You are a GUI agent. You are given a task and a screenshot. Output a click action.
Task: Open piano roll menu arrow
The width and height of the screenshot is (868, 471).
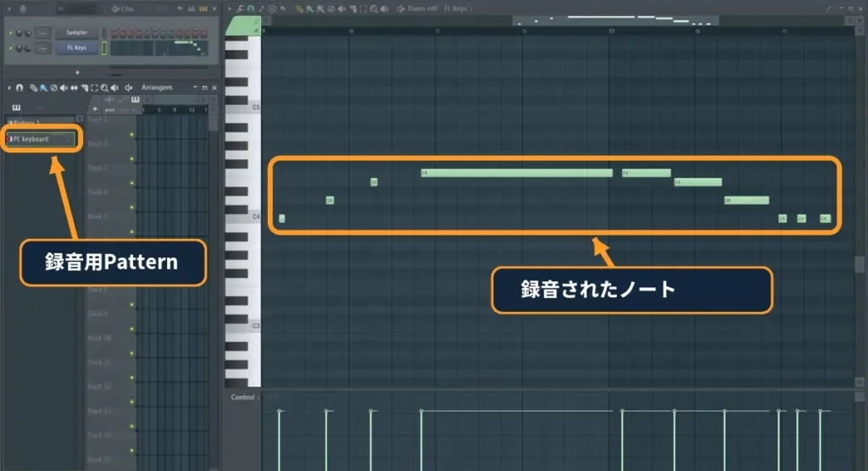pos(230,8)
